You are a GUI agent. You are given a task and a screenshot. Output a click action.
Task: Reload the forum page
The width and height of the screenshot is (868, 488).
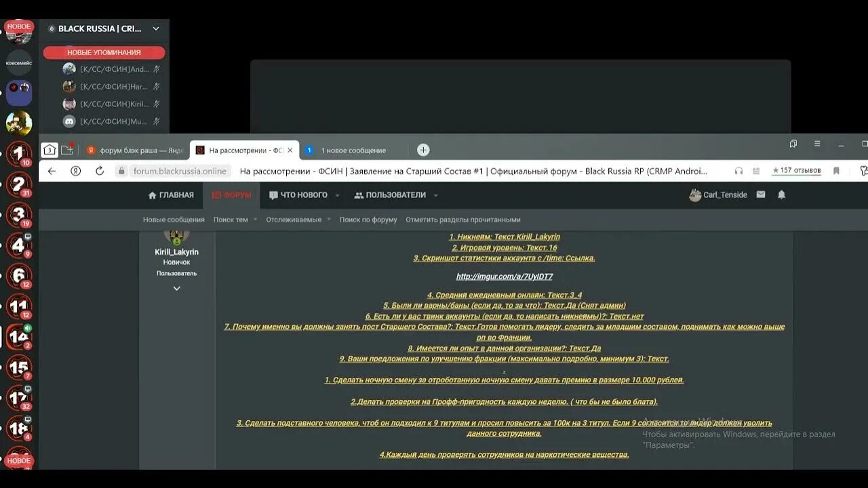click(100, 171)
